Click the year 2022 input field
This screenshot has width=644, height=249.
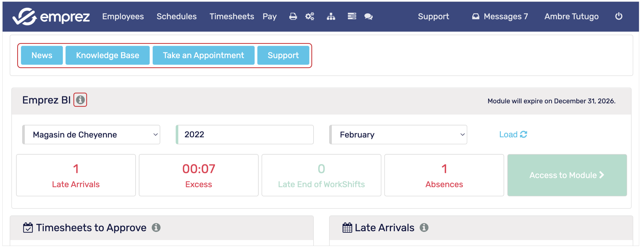pos(245,135)
